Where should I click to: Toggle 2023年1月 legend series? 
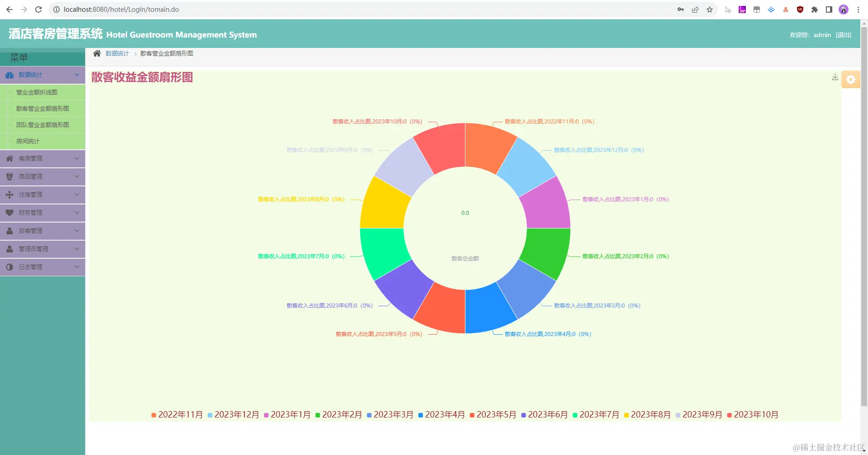coord(287,415)
